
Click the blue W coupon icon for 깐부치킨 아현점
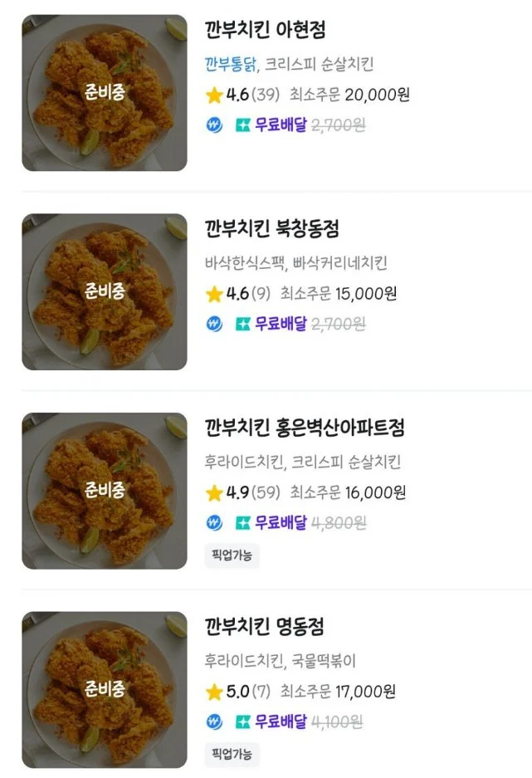coord(214,125)
